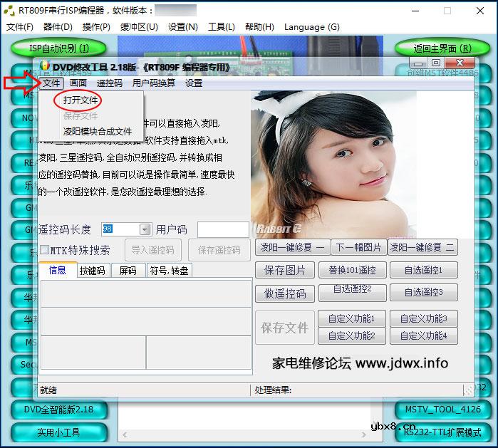Click the DVD修改工具 title bar icon
The image size is (498, 448).
[x=45, y=66]
